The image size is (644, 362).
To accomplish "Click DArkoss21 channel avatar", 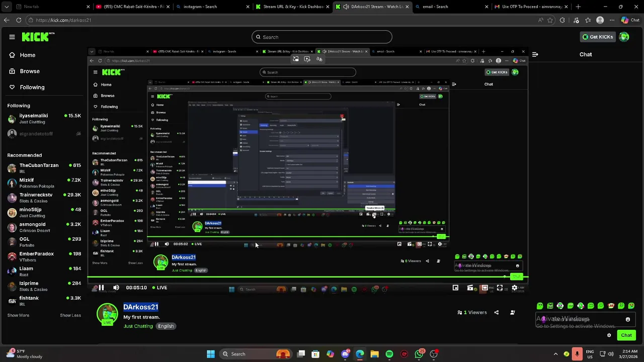I will (x=107, y=315).
